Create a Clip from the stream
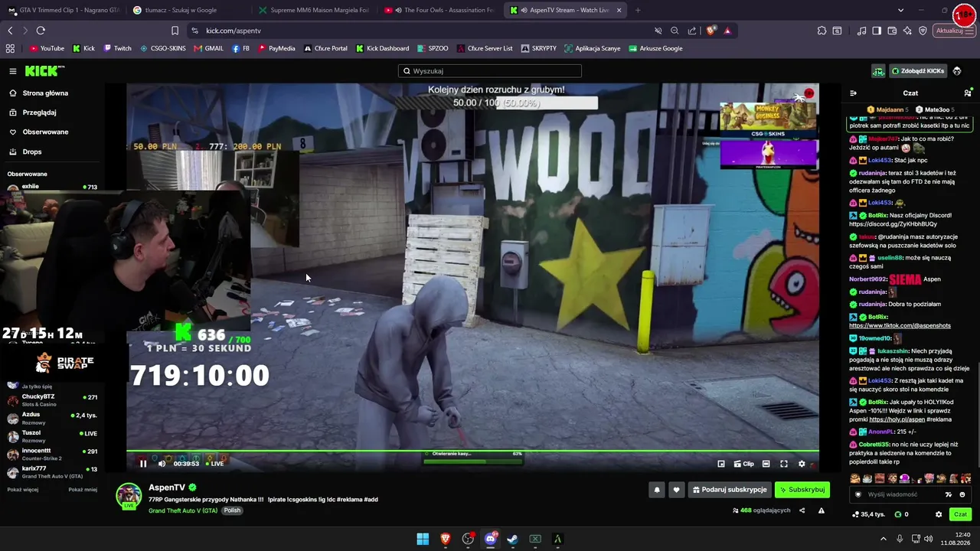This screenshot has width=980, height=551. [743, 464]
